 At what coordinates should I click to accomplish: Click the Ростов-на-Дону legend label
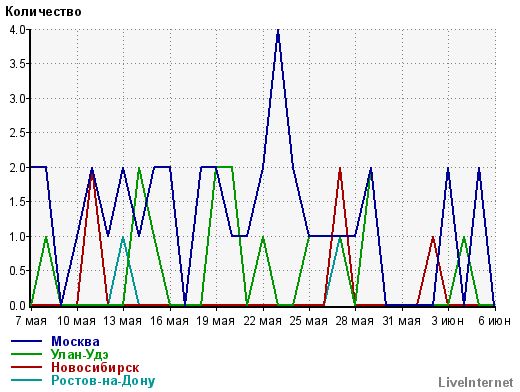point(103,381)
